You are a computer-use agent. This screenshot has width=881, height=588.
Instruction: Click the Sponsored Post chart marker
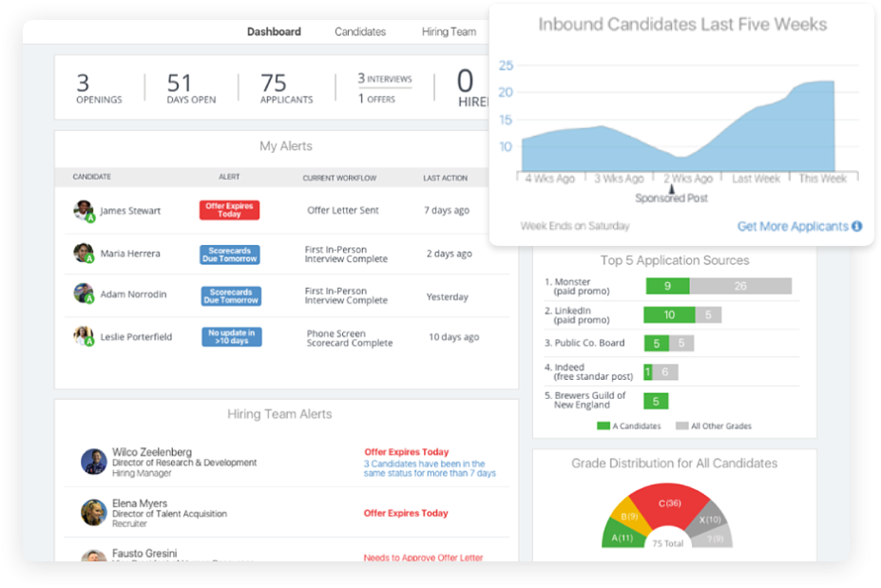pos(671,190)
